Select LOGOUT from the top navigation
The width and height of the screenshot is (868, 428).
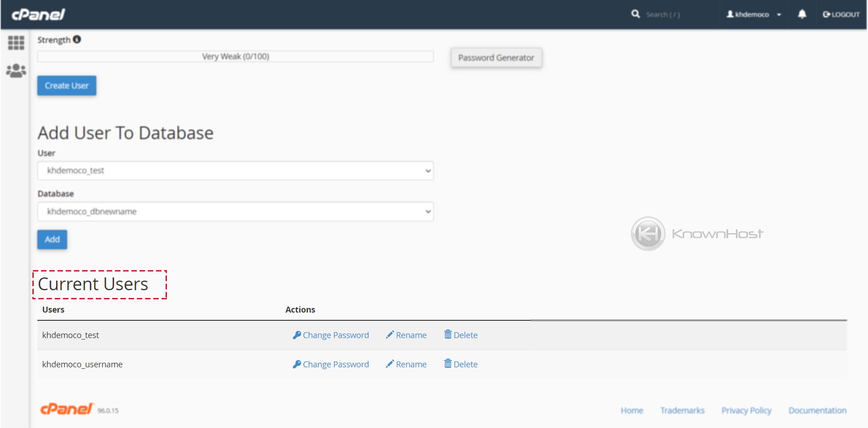click(x=841, y=14)
